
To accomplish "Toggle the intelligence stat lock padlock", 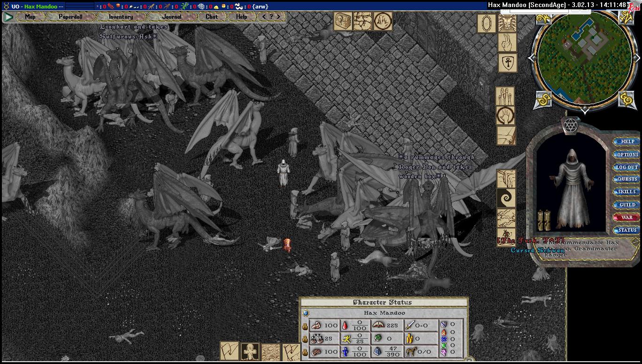I will pos(305,351).
